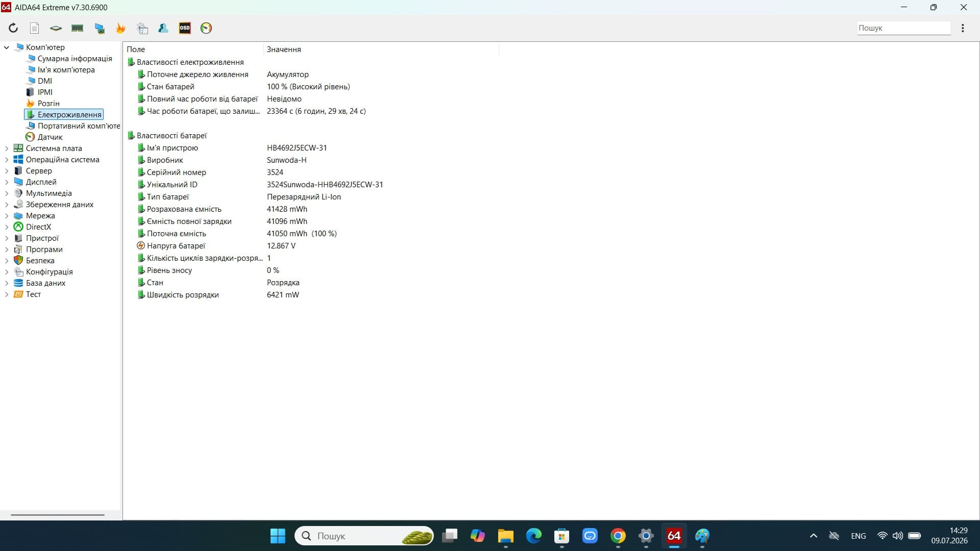Click the horizontal scrollbar under the tree
980x551 pixels.
[x=58, y=515]
